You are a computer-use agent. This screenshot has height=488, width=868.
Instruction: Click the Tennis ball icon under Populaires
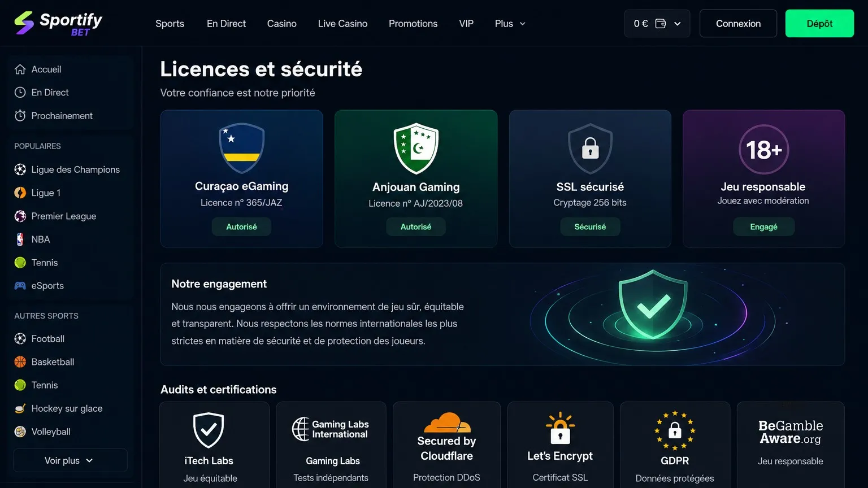20,263
